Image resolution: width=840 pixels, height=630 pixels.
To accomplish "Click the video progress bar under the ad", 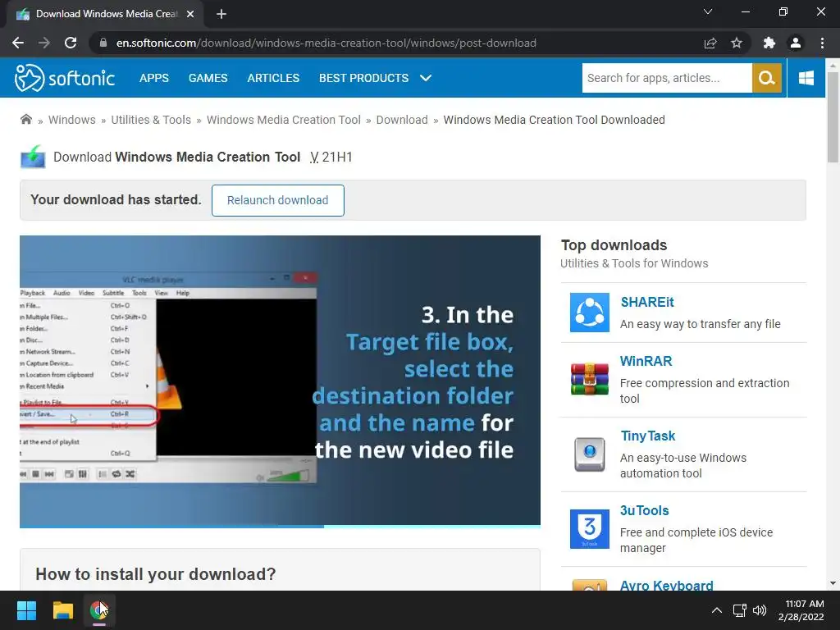I will 280,527.
